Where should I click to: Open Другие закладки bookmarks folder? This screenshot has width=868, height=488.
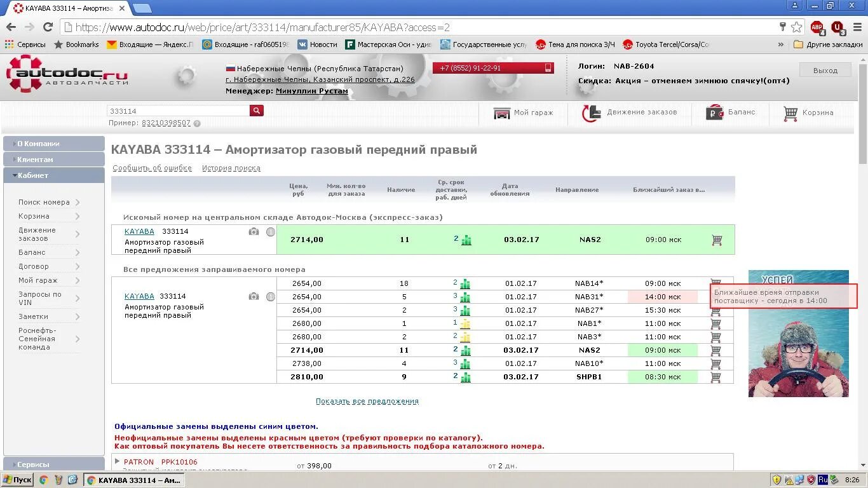pyautogui.click(x=829, y=44)
